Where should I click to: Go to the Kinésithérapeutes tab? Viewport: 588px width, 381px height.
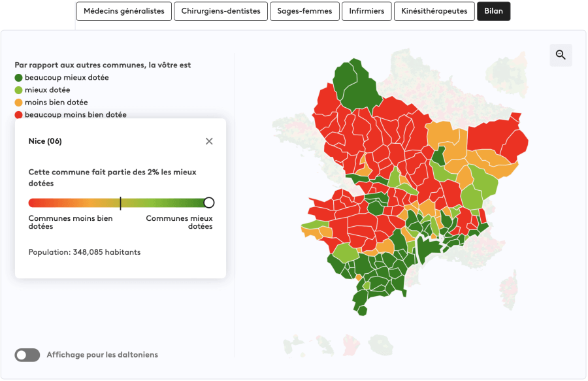tap(434, 11)
